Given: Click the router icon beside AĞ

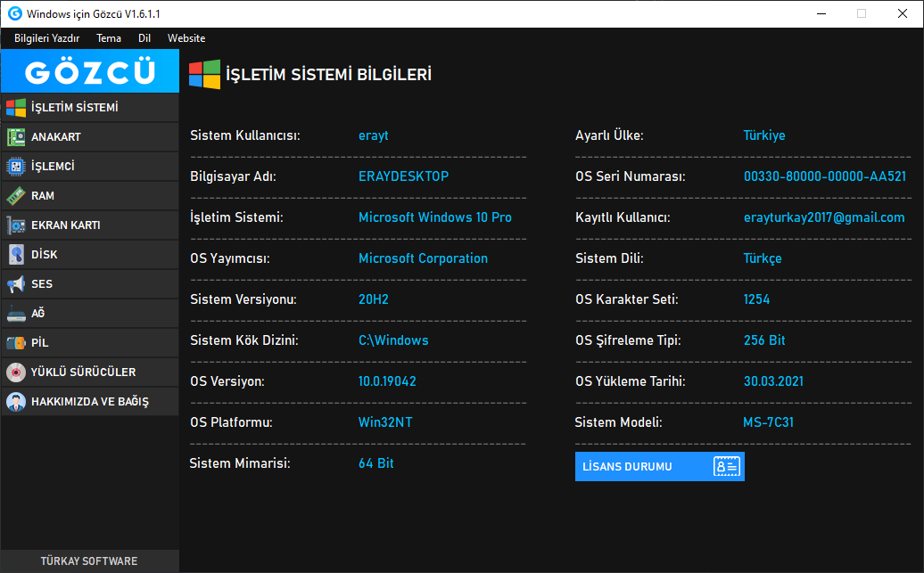Looking at the screenshot, I should pos(16,314).
